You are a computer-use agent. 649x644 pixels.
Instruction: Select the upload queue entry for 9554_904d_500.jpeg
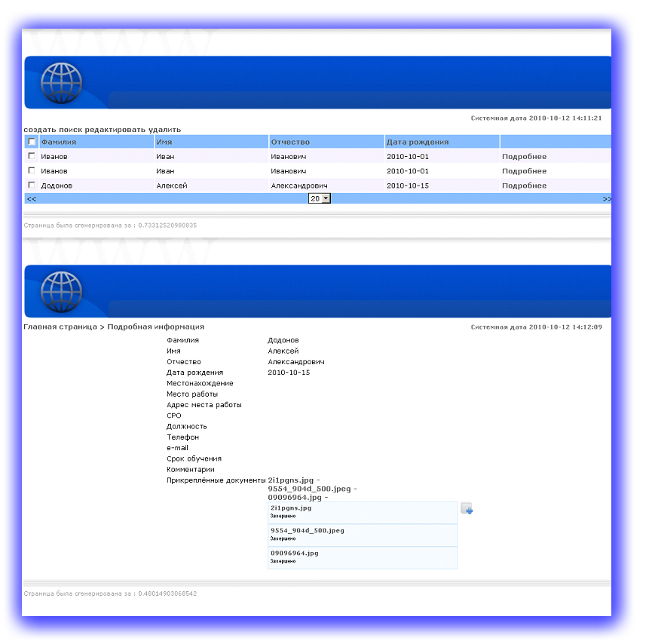[x=363, y=535]
